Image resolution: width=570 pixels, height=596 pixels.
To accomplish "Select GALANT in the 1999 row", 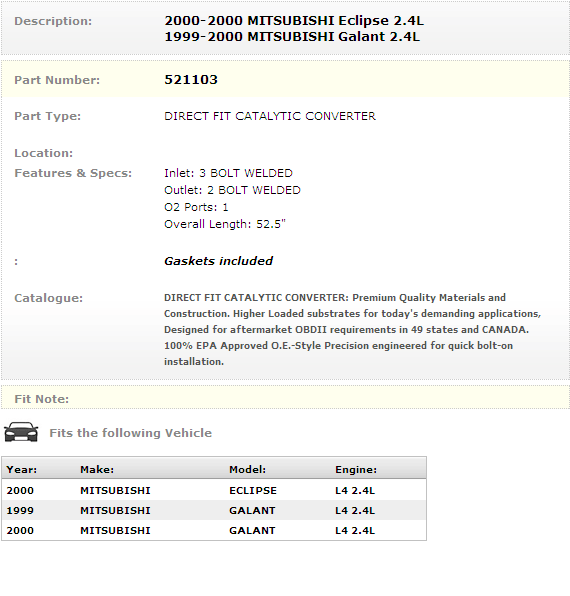I will click(252, 510).
